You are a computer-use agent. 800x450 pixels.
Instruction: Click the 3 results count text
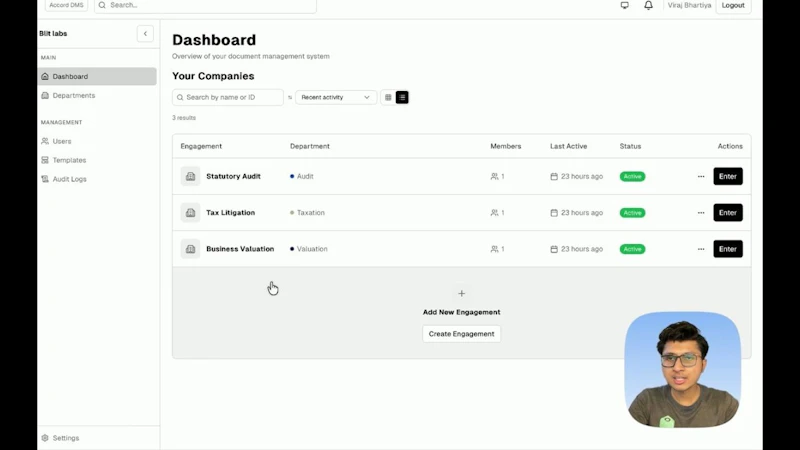(x=184, y=118)
